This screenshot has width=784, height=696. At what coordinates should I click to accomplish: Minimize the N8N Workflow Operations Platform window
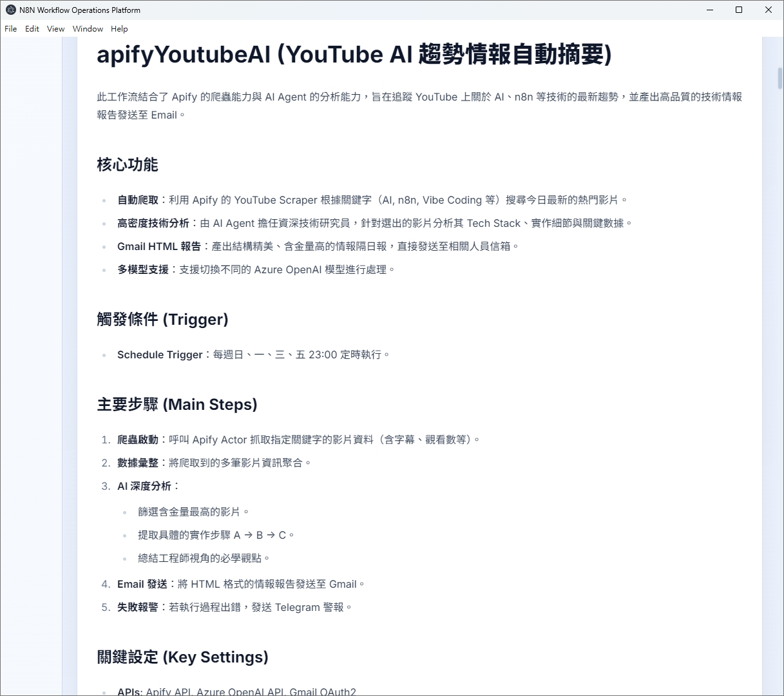pyautogui.click(x=709, y=10)
